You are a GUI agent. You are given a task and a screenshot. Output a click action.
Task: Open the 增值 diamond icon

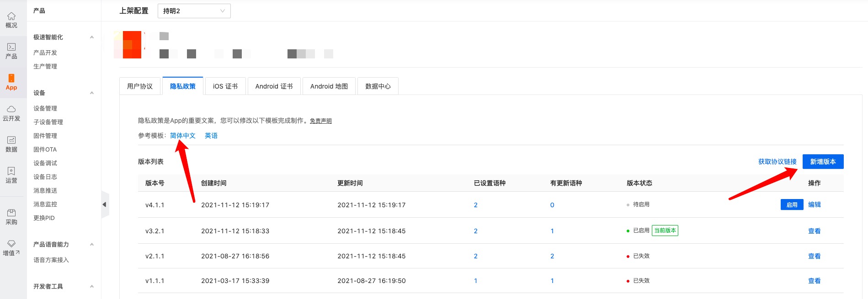point(11,244)
